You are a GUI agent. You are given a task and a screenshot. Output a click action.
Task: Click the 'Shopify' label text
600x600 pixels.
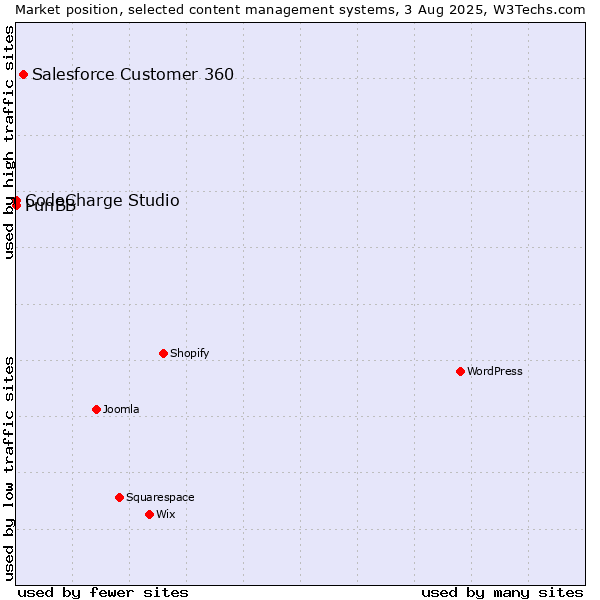(x=189, y=353)
